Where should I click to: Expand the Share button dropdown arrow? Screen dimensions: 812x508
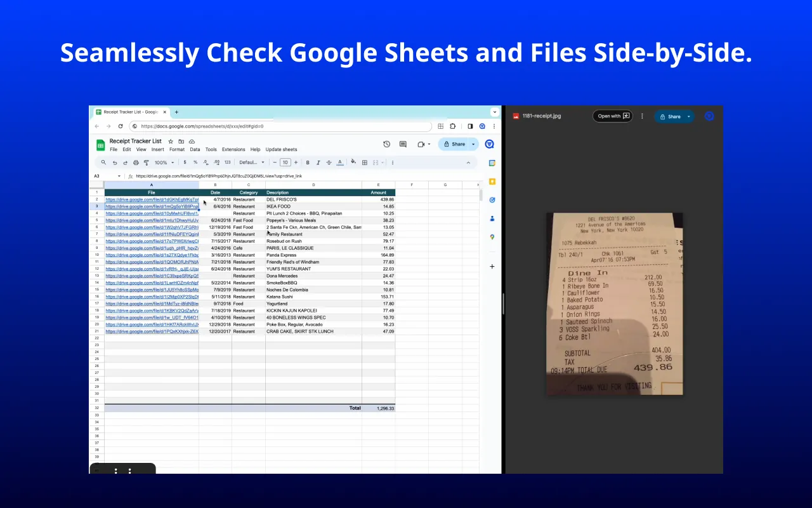point(473,144)
